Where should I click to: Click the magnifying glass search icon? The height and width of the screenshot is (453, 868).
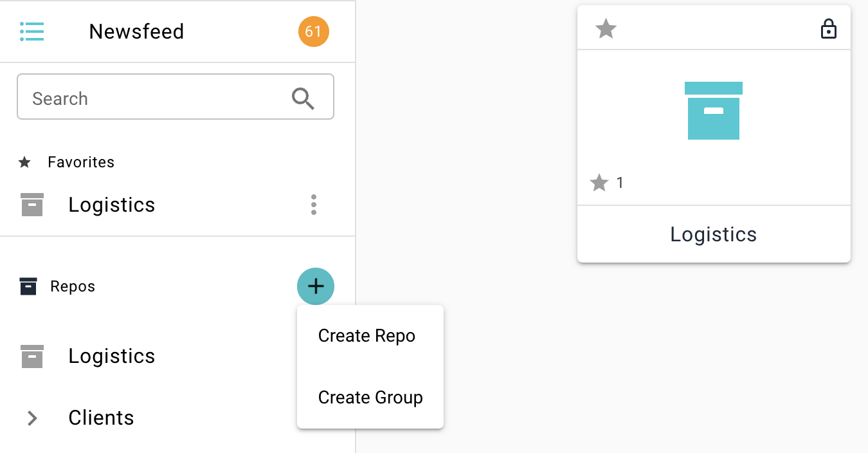303,98
